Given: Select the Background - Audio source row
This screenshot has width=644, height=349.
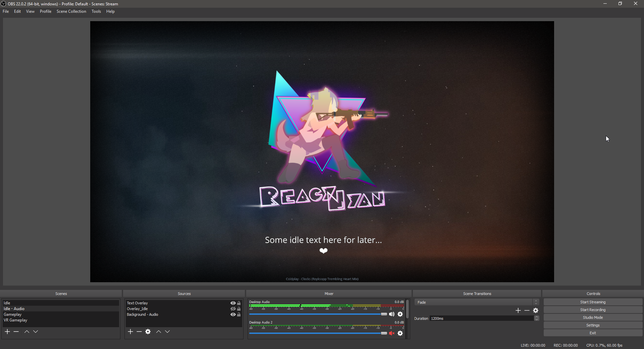Looking at the screenshot, I should 184,314.
